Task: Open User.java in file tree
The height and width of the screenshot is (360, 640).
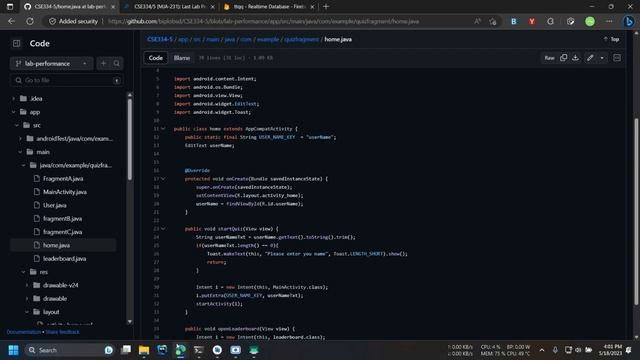Action: [55, 205]
